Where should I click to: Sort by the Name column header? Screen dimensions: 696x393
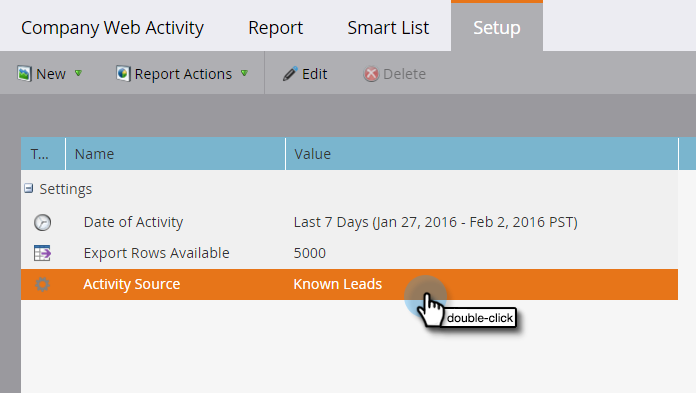[x=175, y=154]
